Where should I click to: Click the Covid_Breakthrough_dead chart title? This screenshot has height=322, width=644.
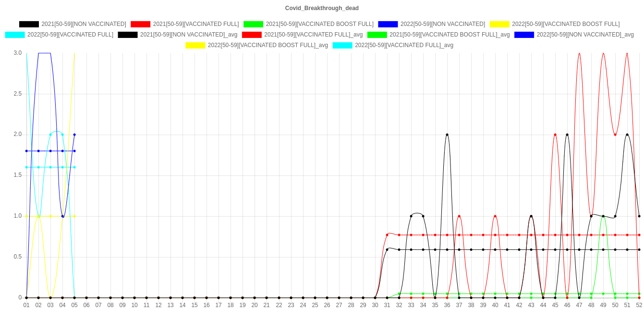[322, 8]
